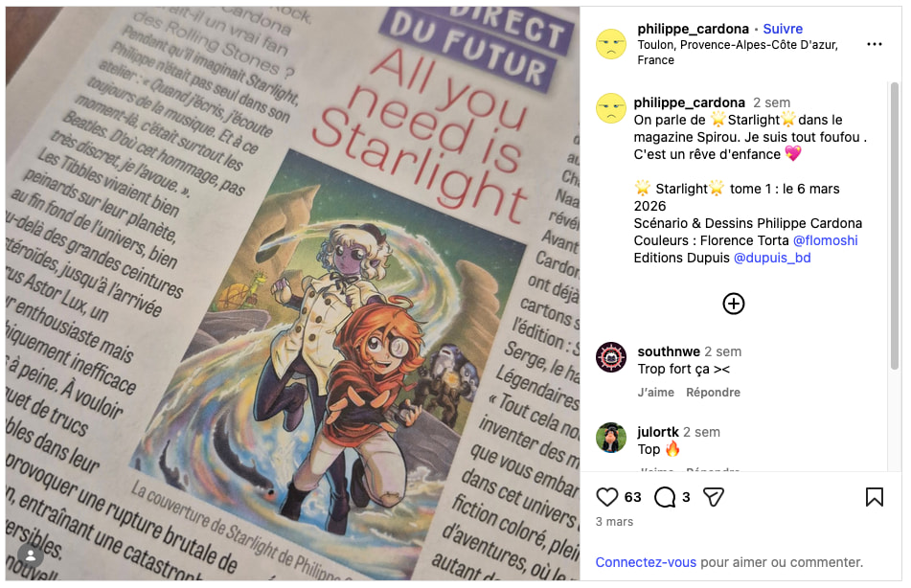Click the Starlight magazine photo

[x=293, y=294]
